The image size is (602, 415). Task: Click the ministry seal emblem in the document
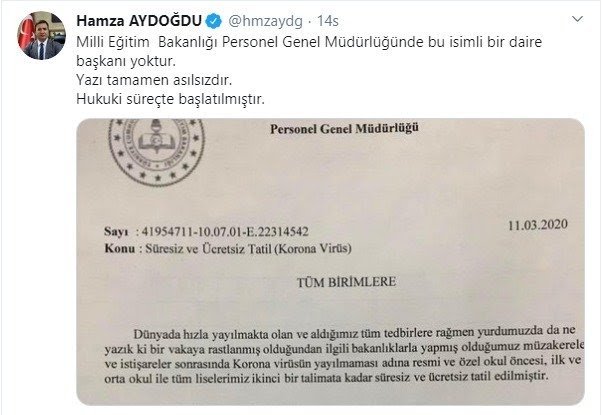tap(156, 151)
